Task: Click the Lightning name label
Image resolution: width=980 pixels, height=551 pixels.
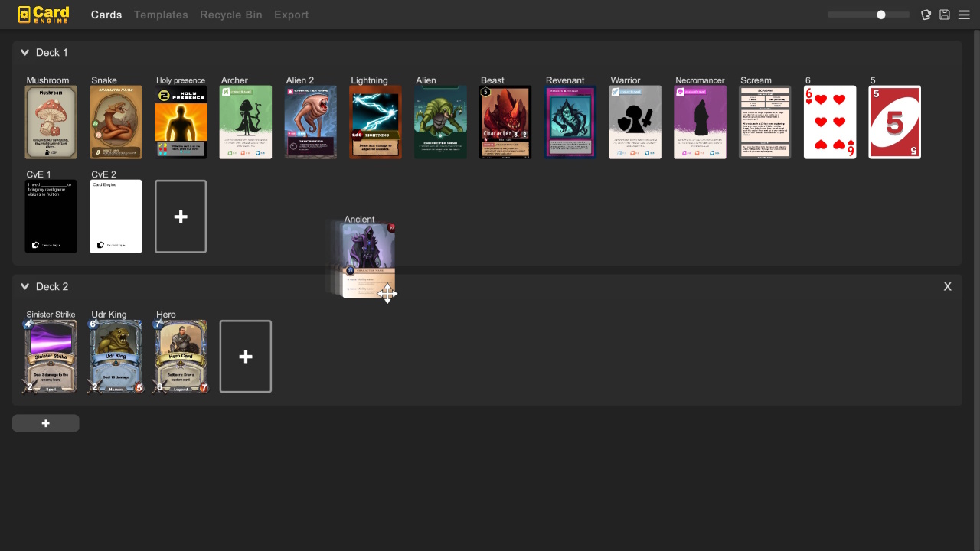Action: [369, 80]
